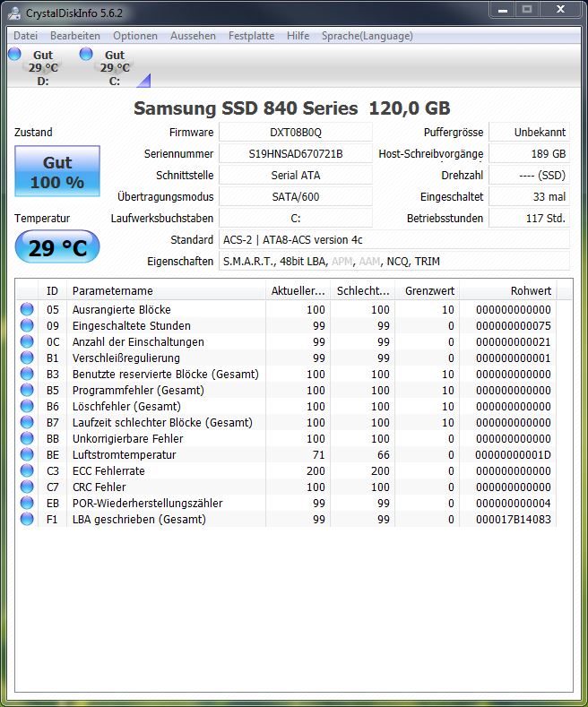The image size is (588, 707).
Task: Click raw value 000000000075
Action: [x=513, y=325]
